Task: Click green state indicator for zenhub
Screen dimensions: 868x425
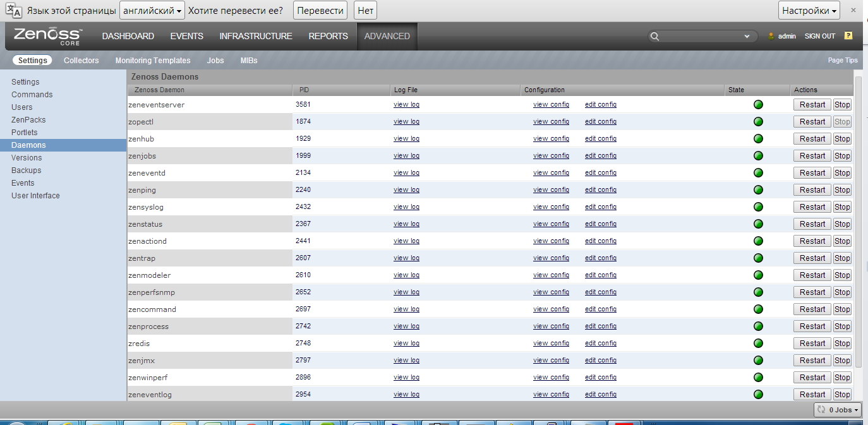Action: [758, 139]
